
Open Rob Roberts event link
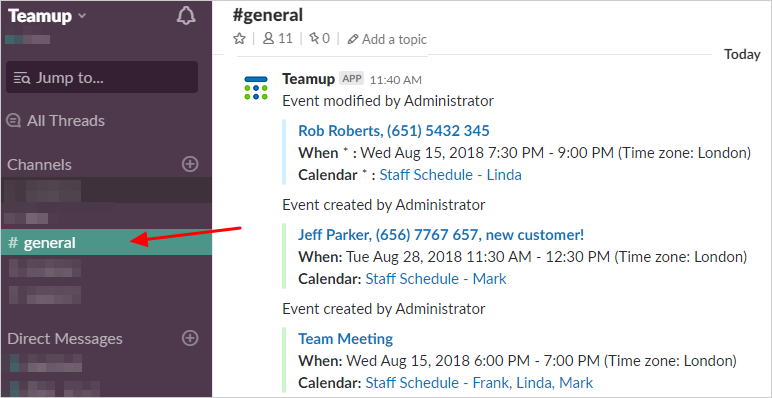(394, 131)
